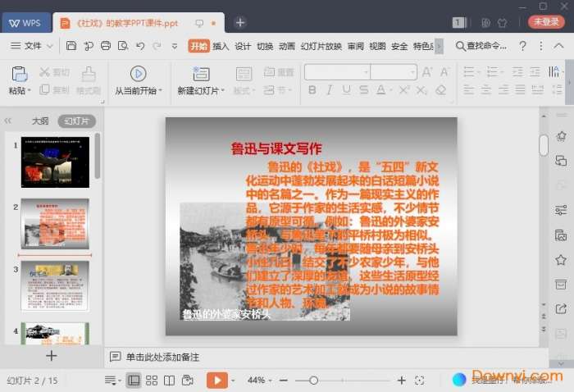Switch to the Outline (大纲) pane tab
Image resolution: width=574 pixels, height=392 pixels.
[x=40, y=121]
